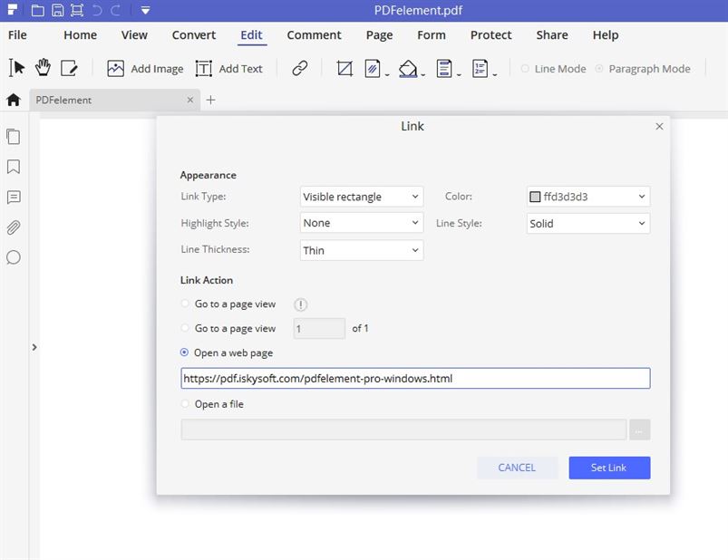Screen dimensions: 728x560
Task: Click the file path field under Open a file
Action: click(x=403, y=430)
